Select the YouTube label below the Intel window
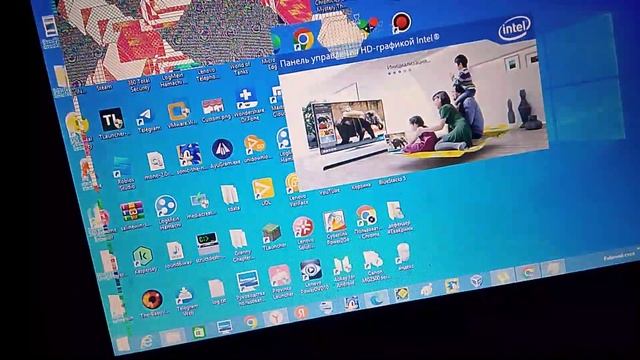Viewport: 640px width, 360px height. pyautogui.click(x=330, y=191)
